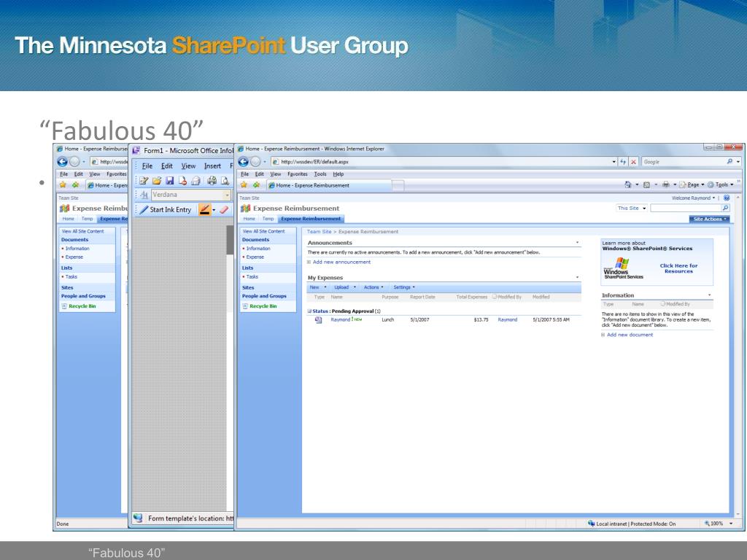Click the Home icon in IE command bar
This screenshot has width=747, height=560.
[x=628, y=184]
